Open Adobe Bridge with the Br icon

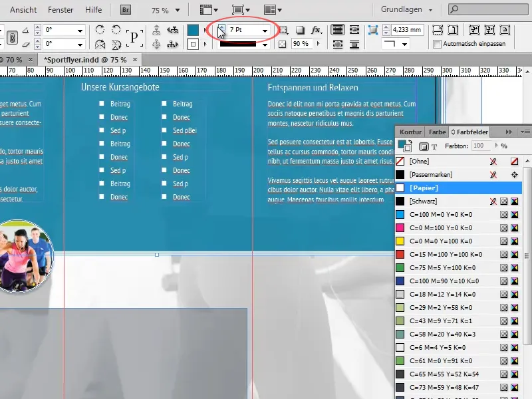(x=126, y=10)
